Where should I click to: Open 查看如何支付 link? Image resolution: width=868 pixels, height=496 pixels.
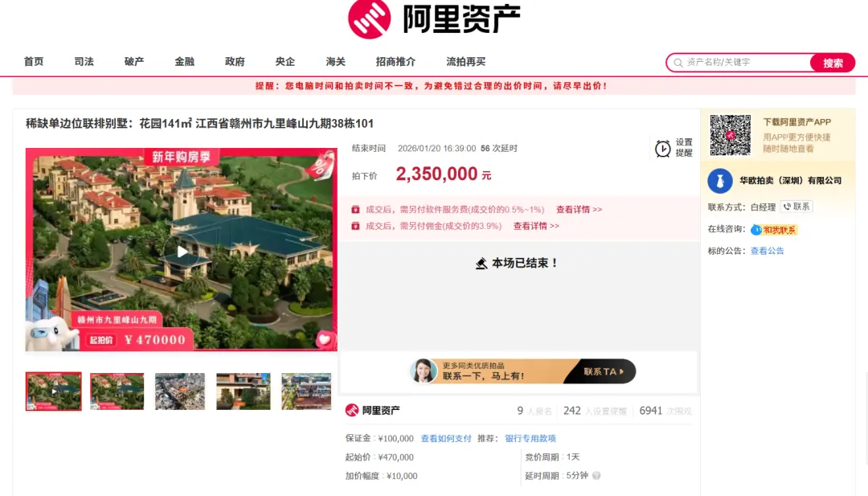[445, 438]
